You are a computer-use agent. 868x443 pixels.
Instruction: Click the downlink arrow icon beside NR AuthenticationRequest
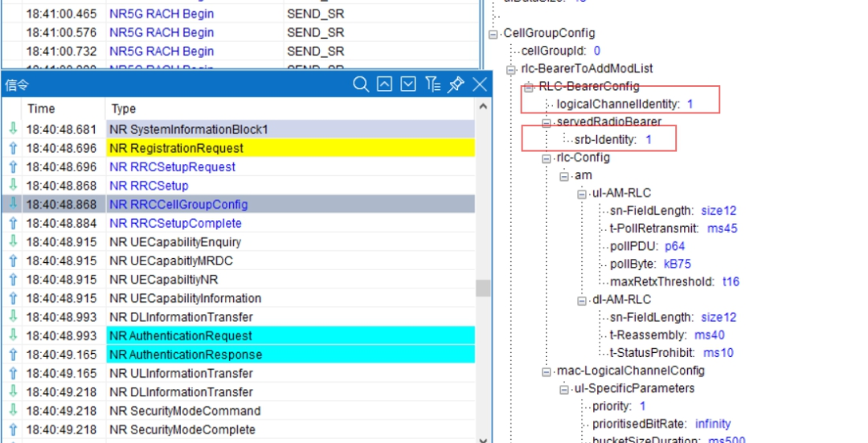coord(14,335)
